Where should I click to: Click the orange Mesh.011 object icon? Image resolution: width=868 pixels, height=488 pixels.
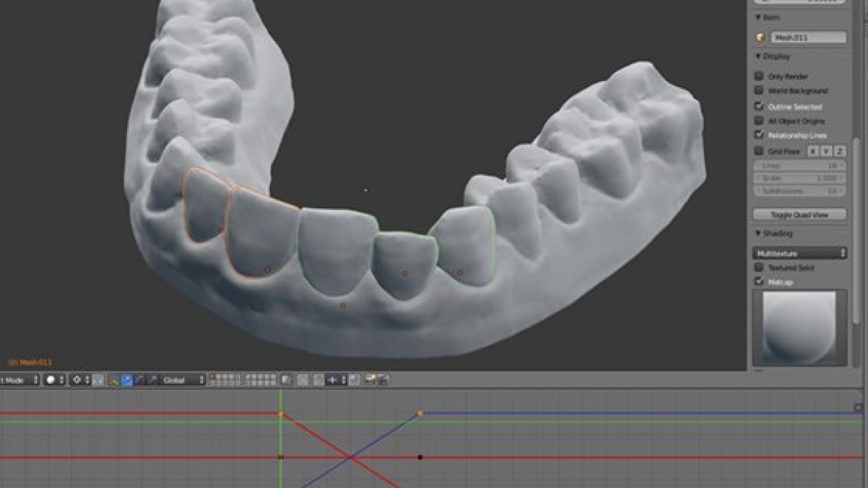(x=760, y=37)
